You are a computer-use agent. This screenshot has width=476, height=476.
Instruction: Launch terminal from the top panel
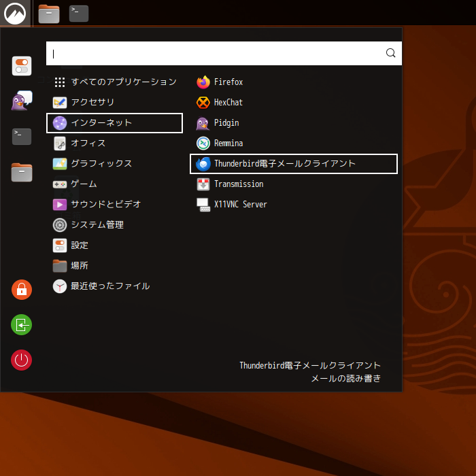click(x=79, y=14)
